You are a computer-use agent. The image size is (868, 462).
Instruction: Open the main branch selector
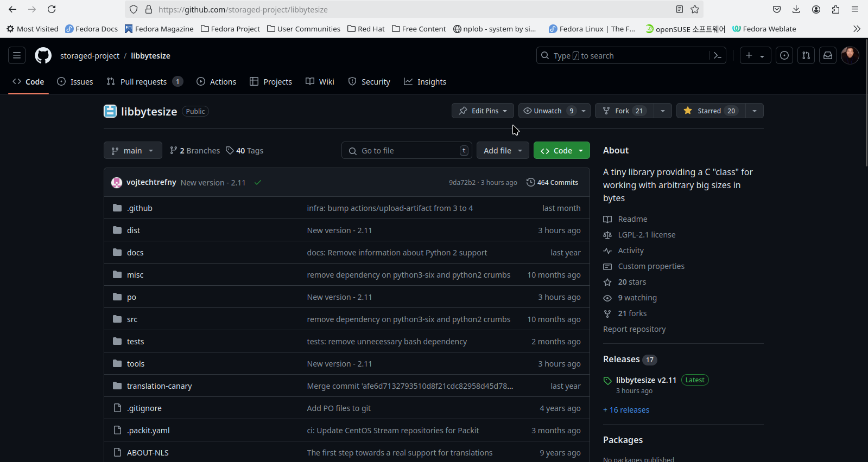133,151
